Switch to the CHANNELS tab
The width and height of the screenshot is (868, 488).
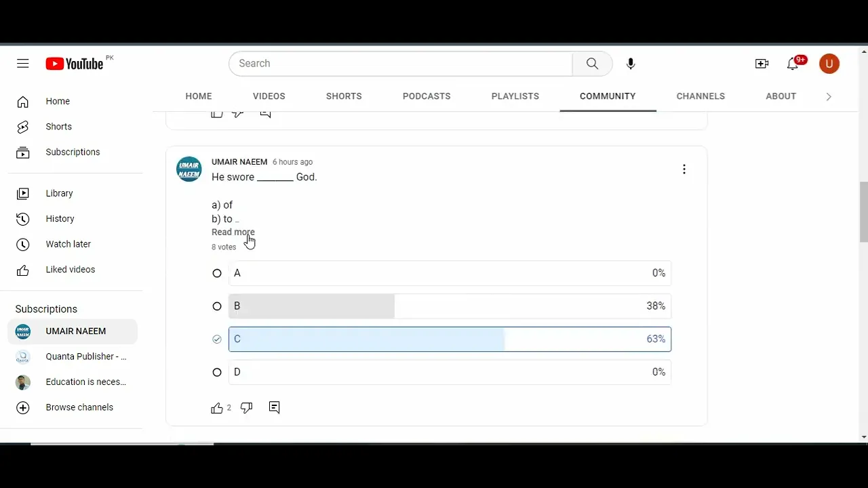[701, 96]
